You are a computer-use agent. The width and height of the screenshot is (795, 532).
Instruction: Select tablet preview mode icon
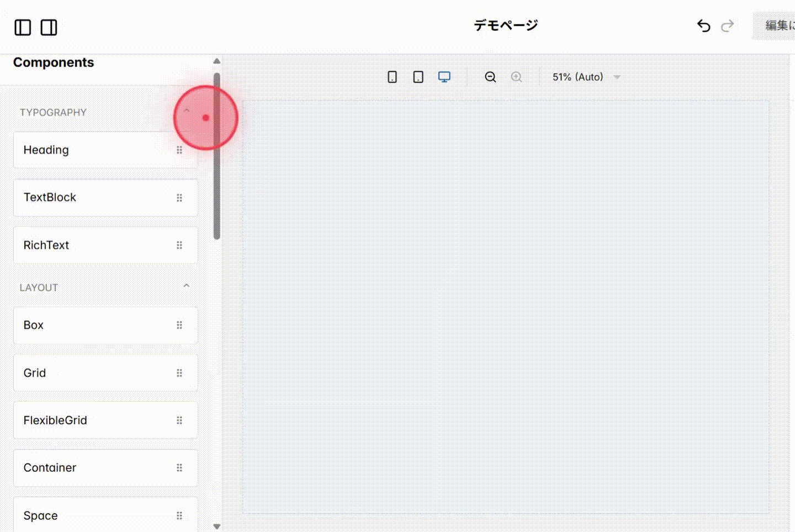418,77
